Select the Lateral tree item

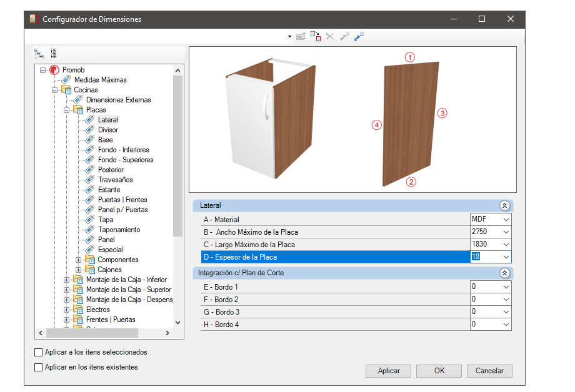point(107,120)
